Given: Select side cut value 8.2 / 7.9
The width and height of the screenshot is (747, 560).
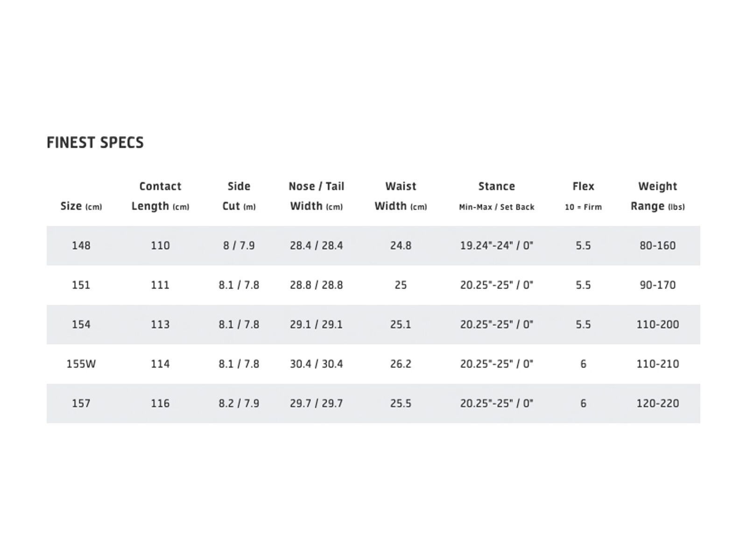Looking at the screenshot, I should click(239, 403).
